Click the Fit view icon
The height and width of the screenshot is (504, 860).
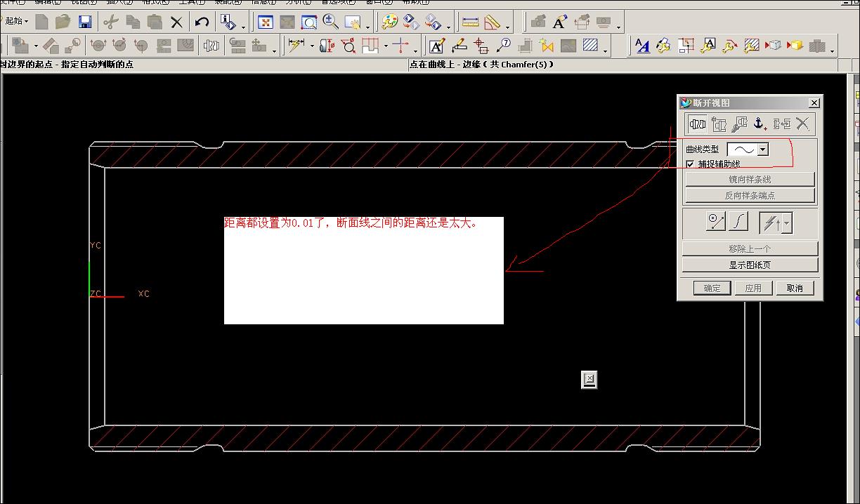click(x=266, y=22)
